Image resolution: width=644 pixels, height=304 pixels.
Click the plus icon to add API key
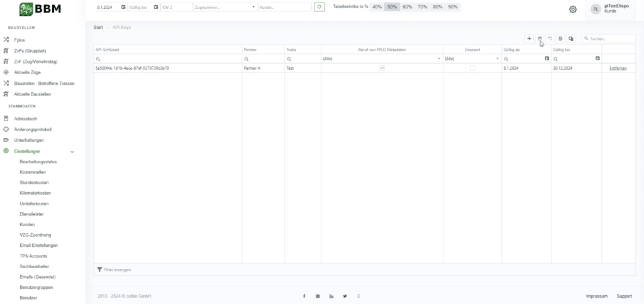[530, 39]
